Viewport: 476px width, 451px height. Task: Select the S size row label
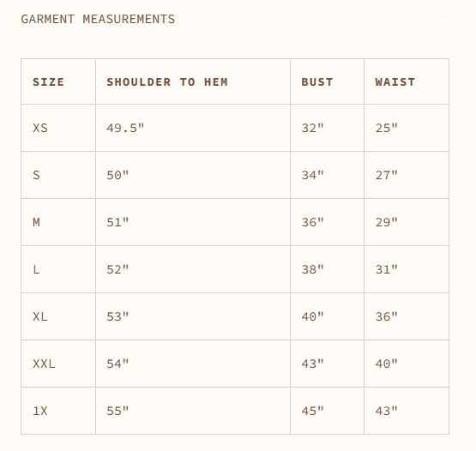coord(36,175)
